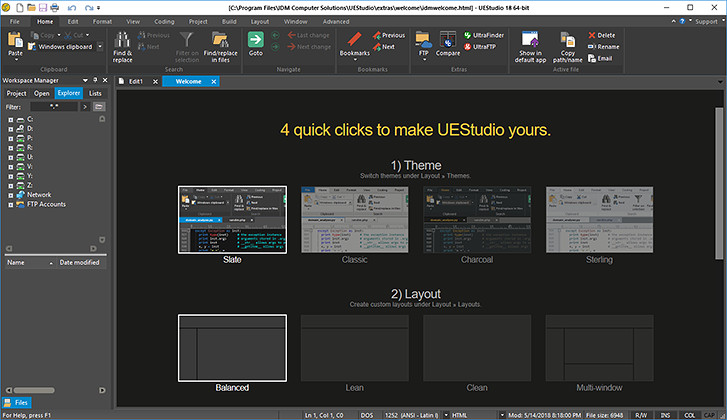Viewport: 727px width, 420px height.
Task: Click the Print icon in title bar
Action: pos(55,7)
